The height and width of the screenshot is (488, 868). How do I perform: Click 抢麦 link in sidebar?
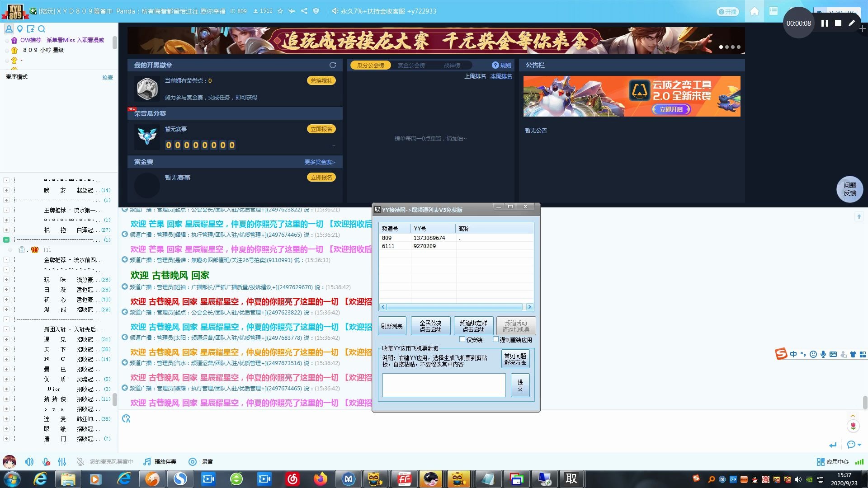coord(108,78)
